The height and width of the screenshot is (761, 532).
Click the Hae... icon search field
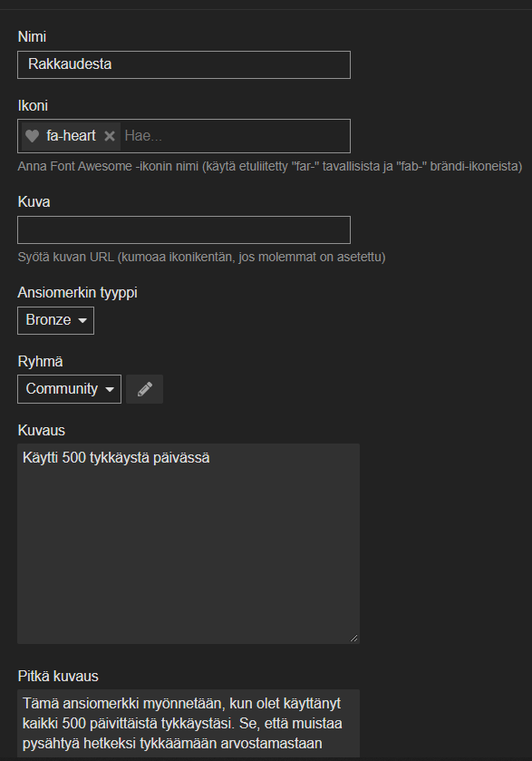(236, 136)
